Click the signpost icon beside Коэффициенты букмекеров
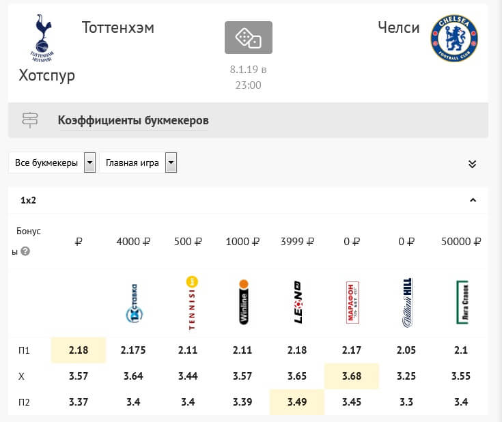Viewport: 504px width, 422px height. [30, 120]
